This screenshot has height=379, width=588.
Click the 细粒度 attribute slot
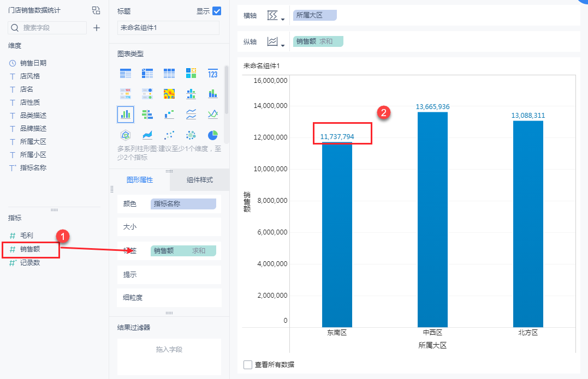pos(169,298)
